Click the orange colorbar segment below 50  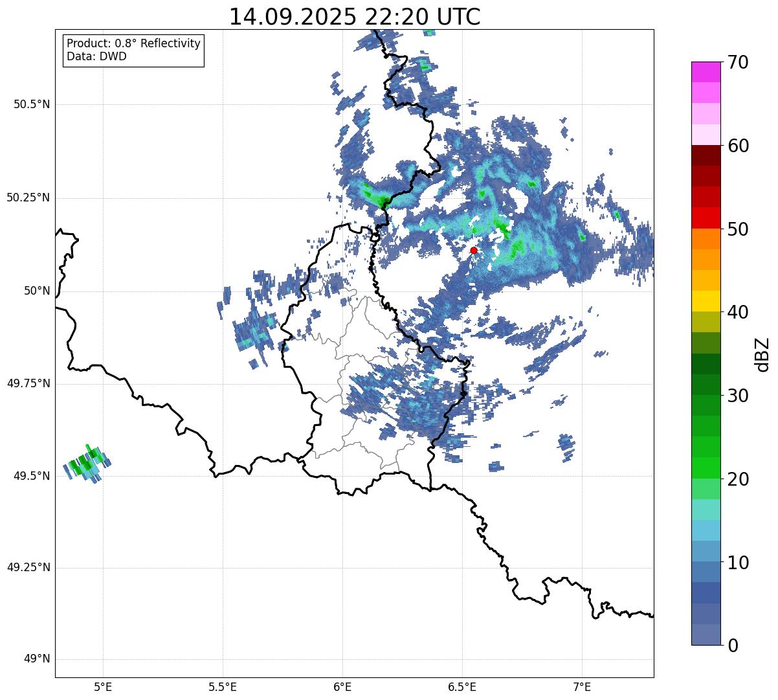click(x=706, y=239)
